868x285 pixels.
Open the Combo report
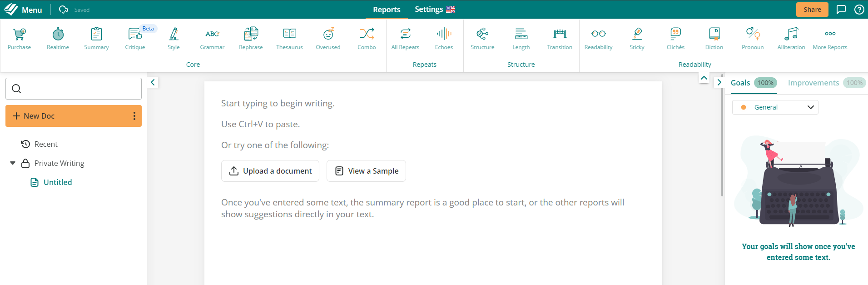(x=367, y=39)
